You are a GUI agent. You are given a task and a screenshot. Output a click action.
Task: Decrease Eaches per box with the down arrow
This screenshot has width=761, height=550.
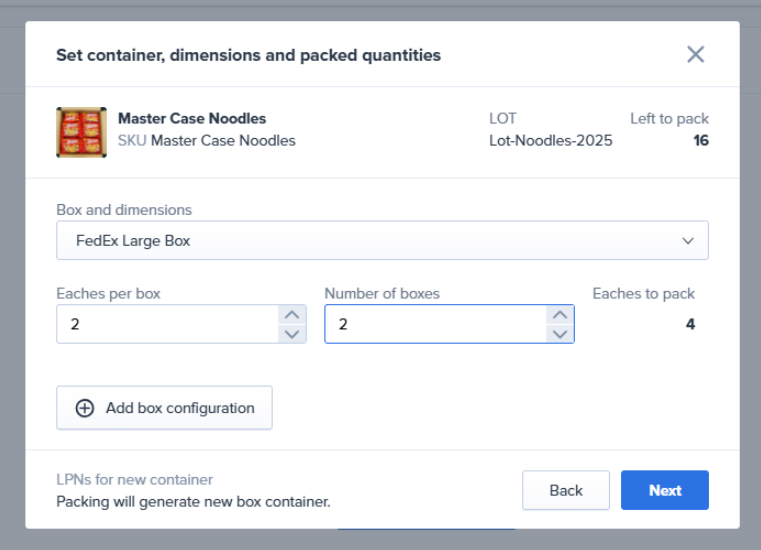click(x=292, y=334)
